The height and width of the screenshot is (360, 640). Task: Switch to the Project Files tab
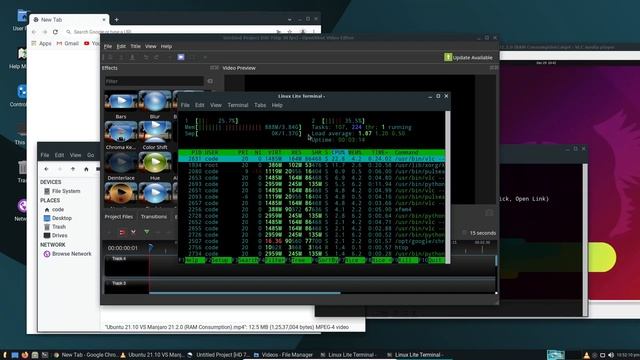click(119, 217)
